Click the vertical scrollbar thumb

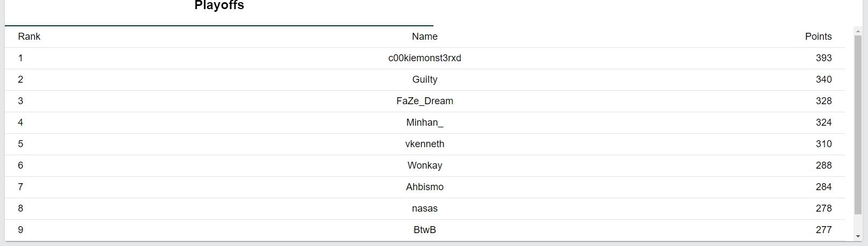coord(858,125)
